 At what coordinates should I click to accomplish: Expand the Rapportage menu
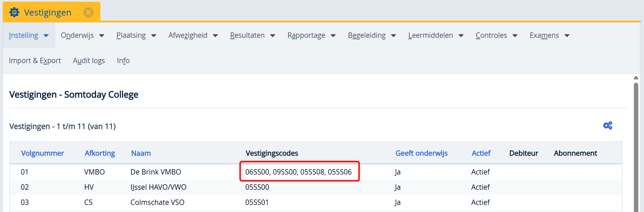click(311, 35)
